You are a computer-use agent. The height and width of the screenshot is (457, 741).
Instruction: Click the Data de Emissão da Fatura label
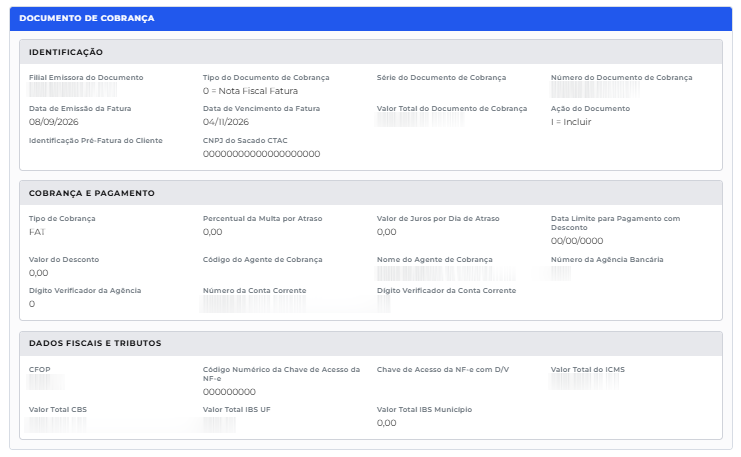[80, 109]
